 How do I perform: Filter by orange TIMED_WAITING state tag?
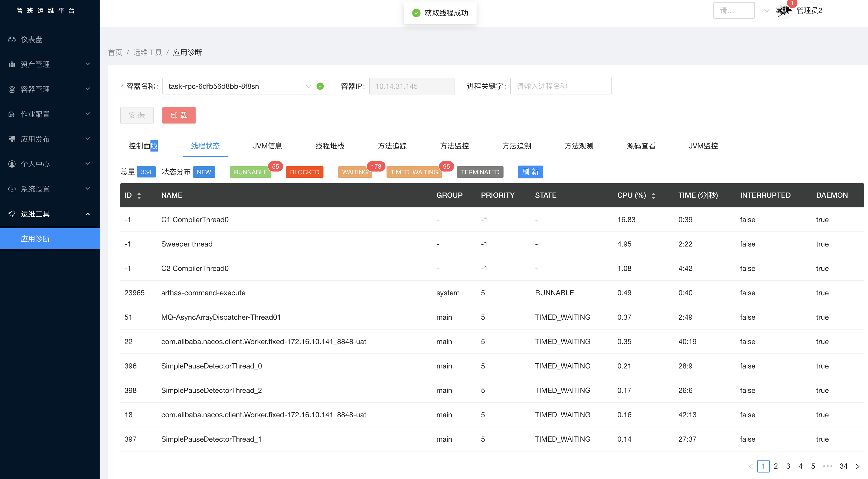click(414, 172)
